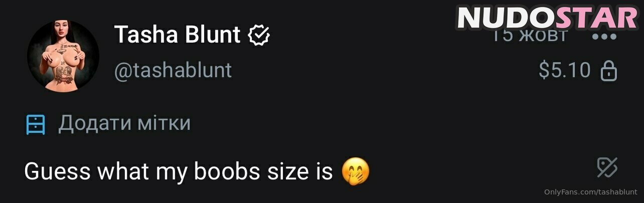
Task: Click the blue drawer icon before Додати мітки
Action: click(x=36, y=124)
